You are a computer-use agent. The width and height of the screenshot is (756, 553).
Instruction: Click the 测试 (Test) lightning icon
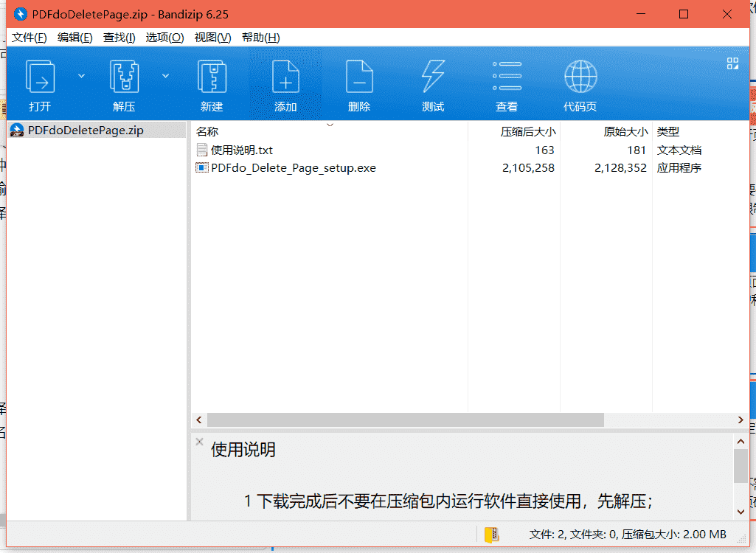[x=432, y=76]
